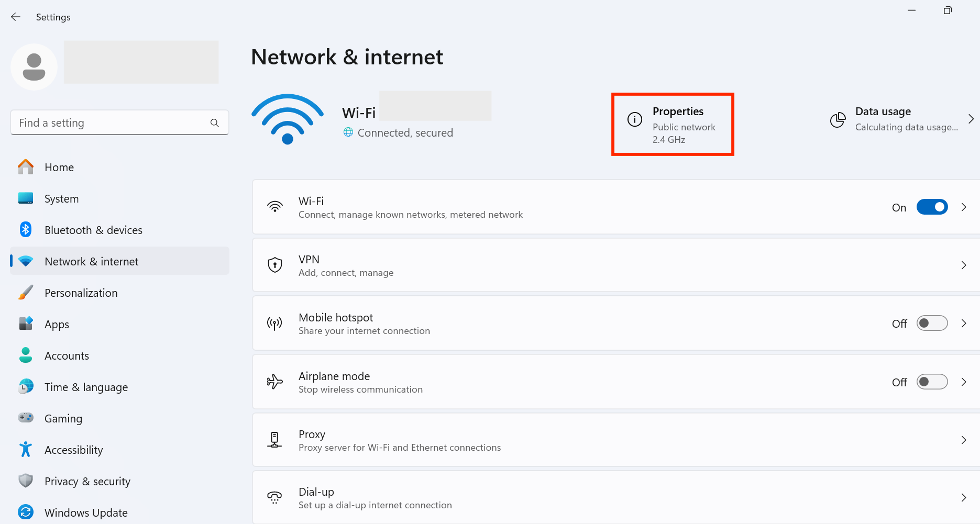
Task: Click the back arrow in Settings
Action: pyautogui.click(x=16, y=17)
